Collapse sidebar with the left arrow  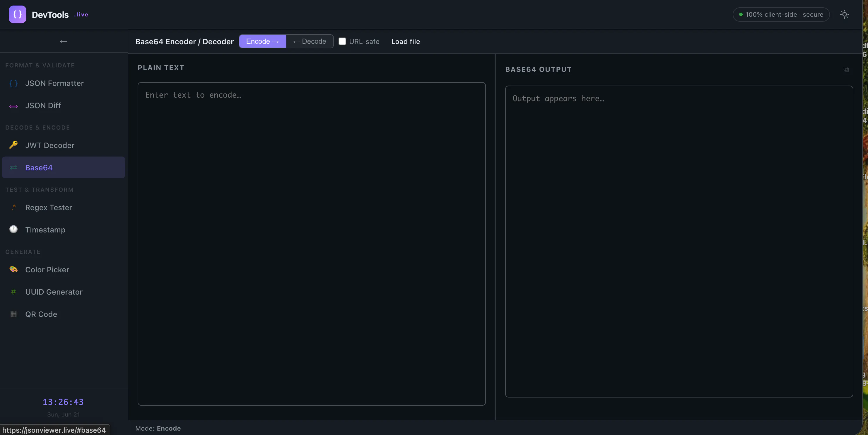click(63, 41)
